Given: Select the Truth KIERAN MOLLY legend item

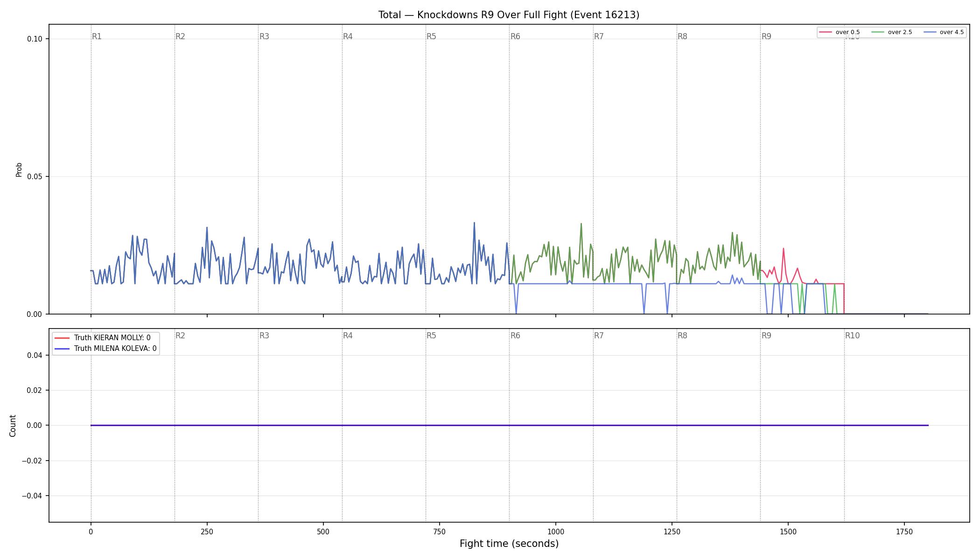Looking at the screenshot, I should point(103,338).
